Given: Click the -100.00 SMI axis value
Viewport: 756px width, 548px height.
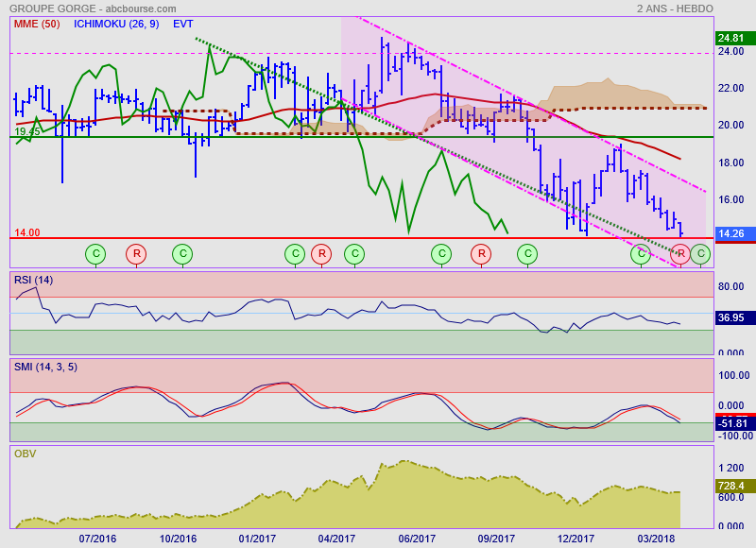Looking at the screenshot, I should 735,436.
